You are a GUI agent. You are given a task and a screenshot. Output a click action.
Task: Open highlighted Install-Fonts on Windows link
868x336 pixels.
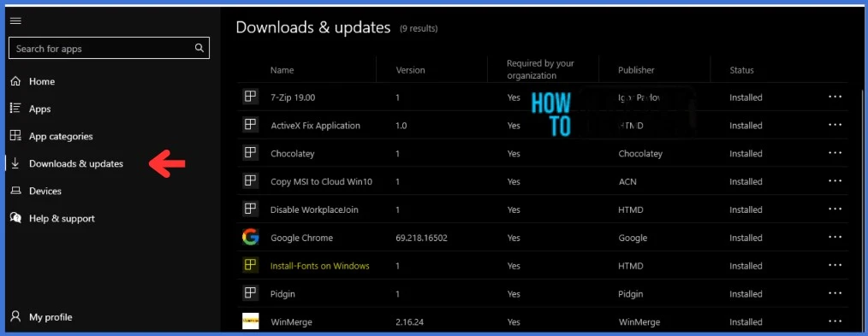[319, 266]
